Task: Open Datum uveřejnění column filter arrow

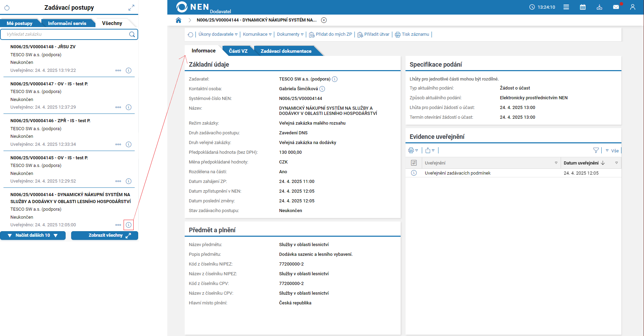Action: [617, 163]
